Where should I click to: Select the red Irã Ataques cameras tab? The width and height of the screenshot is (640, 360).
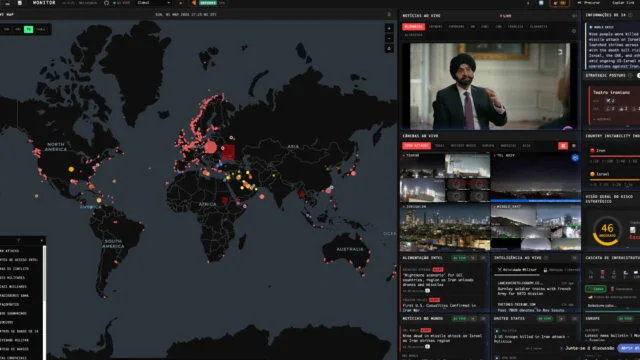416,146
